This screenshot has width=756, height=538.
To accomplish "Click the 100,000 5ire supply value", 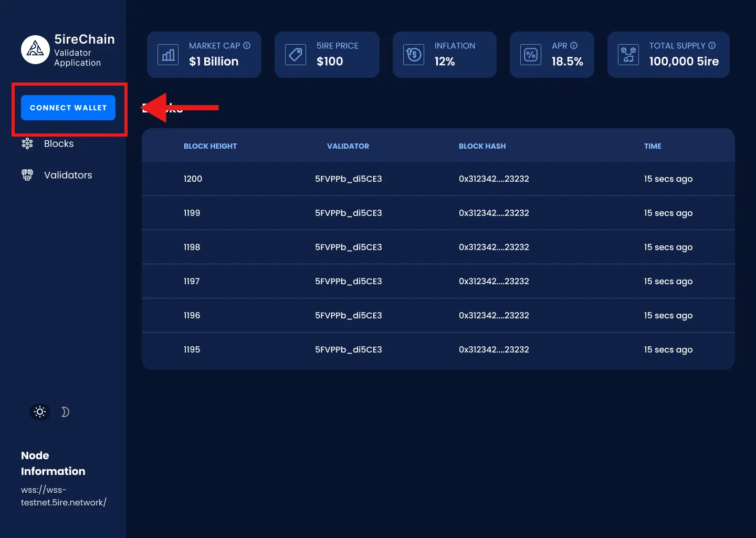I will pyautogui.click(x=684, y=61).
